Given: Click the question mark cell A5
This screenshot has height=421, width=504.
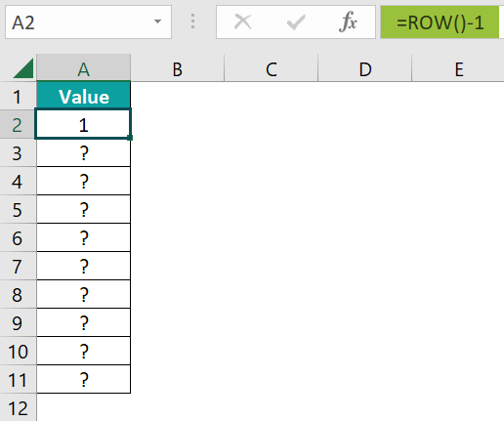Looking at the screenshot, I should pyautogui.click(x=84, y=209).
